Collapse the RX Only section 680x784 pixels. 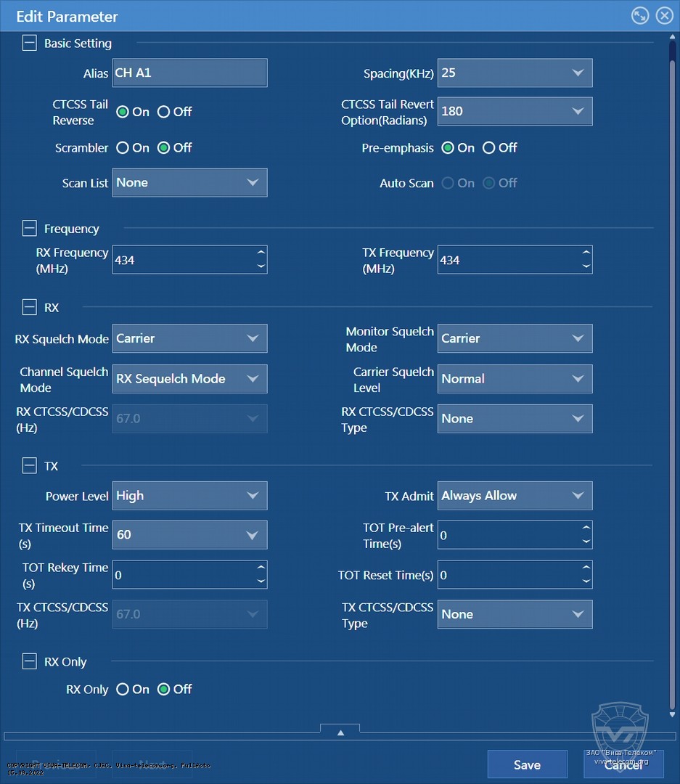coord(29,661)
